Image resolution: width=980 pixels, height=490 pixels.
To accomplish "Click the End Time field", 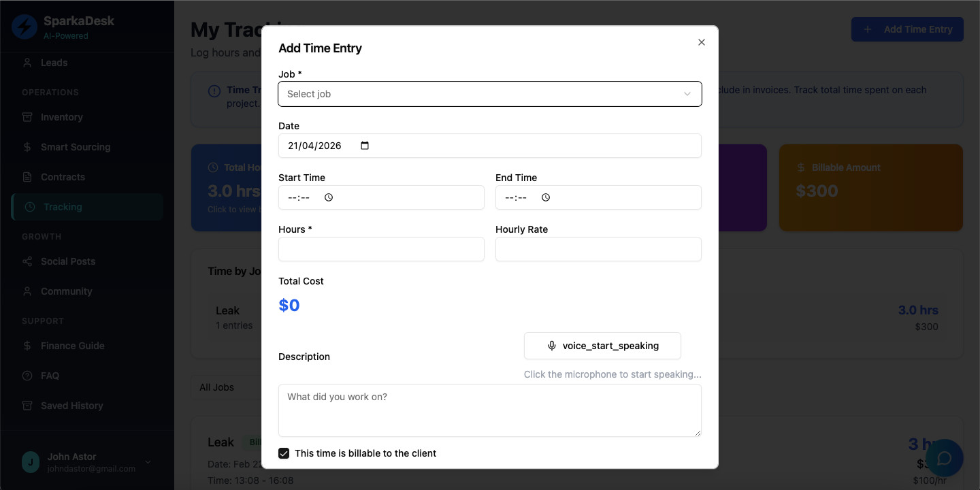I will [598, 197].
